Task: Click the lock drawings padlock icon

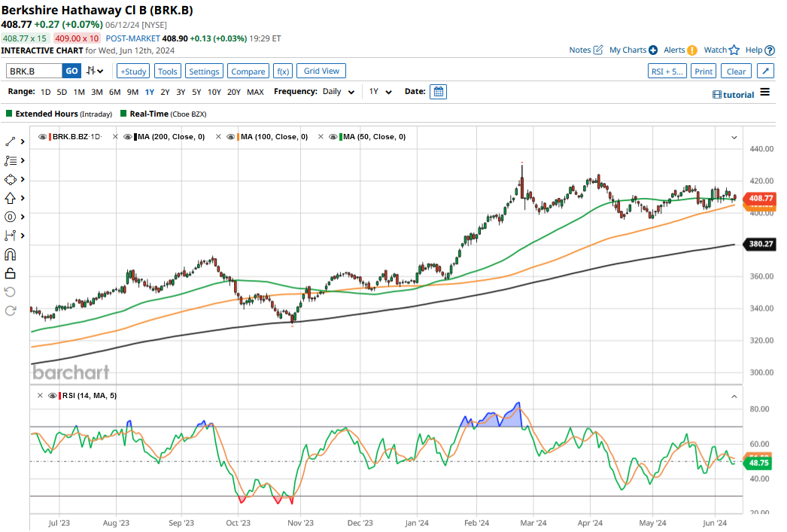Action: pos(11,273)
